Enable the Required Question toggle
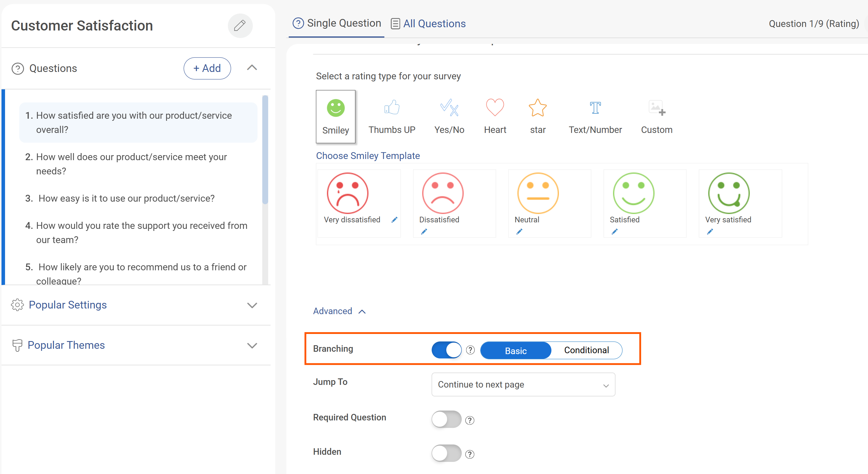The width and height of the screenshot is (868, 474). (446, 420)
